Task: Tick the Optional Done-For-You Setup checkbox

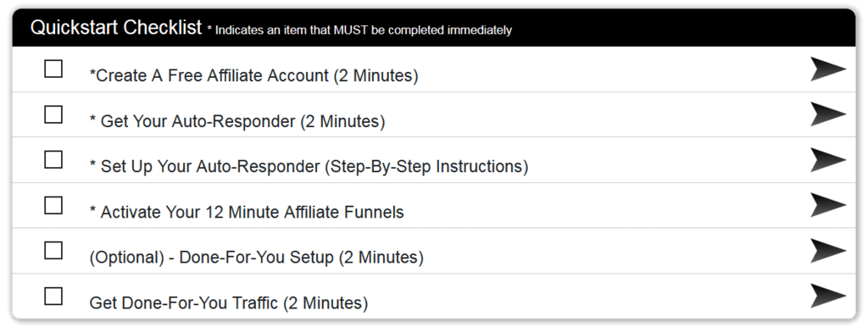Action: 53,250
